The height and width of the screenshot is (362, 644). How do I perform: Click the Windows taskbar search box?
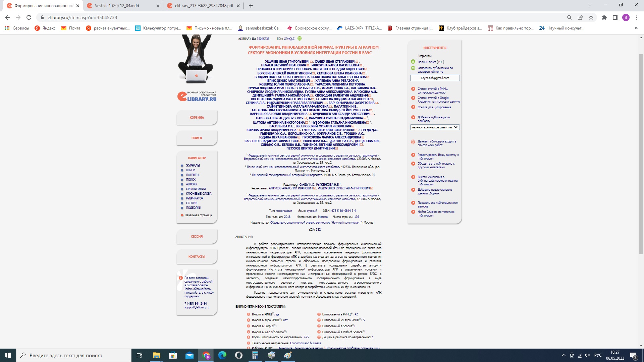click(74, 355)
